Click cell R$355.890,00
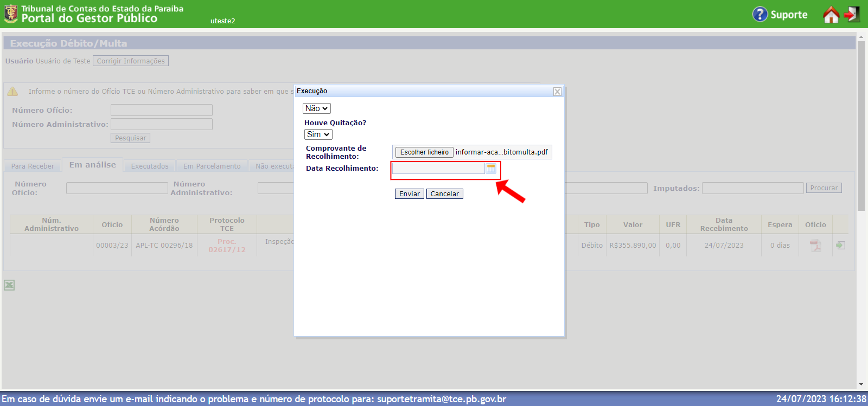The width and height of the screenshot is (868, 406). pos(633,246)
